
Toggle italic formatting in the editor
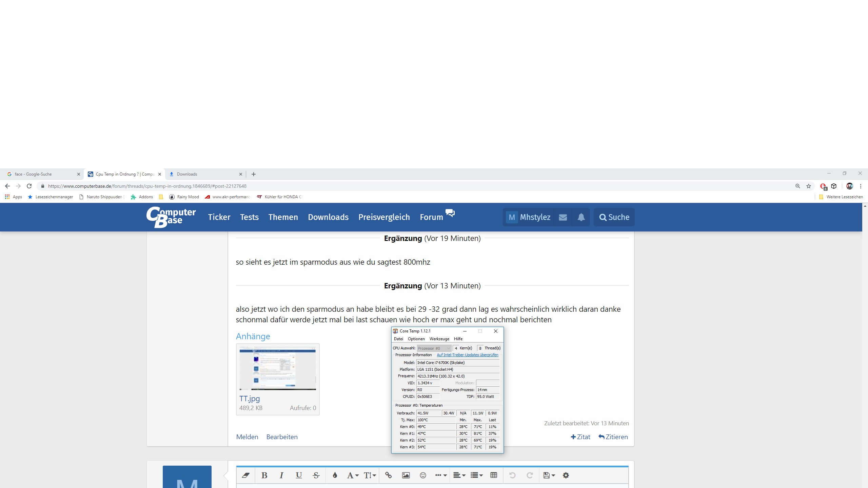281,475
